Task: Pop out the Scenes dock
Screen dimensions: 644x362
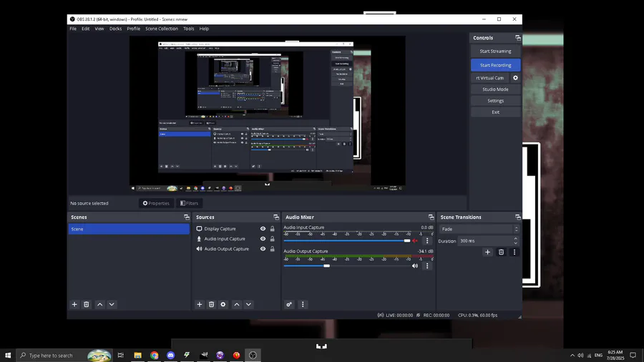Action: point(187,217)
